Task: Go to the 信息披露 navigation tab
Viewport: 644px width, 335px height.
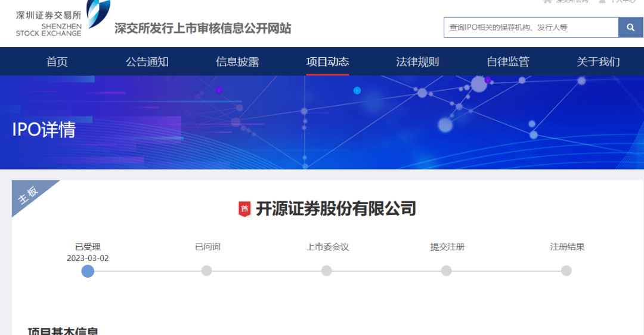Action: click(237, 62)
